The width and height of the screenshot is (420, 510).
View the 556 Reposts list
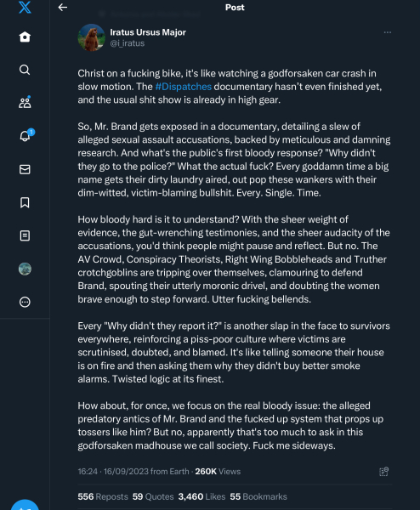coord(103,496)
